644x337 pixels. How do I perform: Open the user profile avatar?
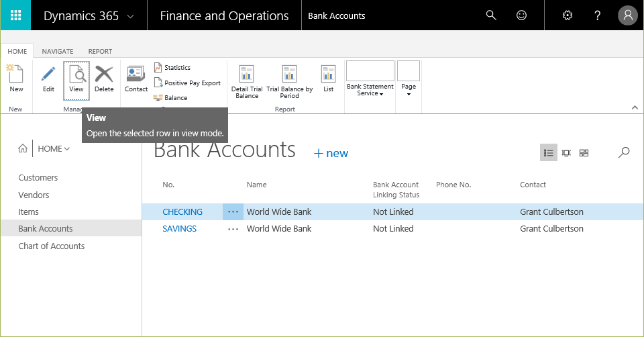coord(628,15)
